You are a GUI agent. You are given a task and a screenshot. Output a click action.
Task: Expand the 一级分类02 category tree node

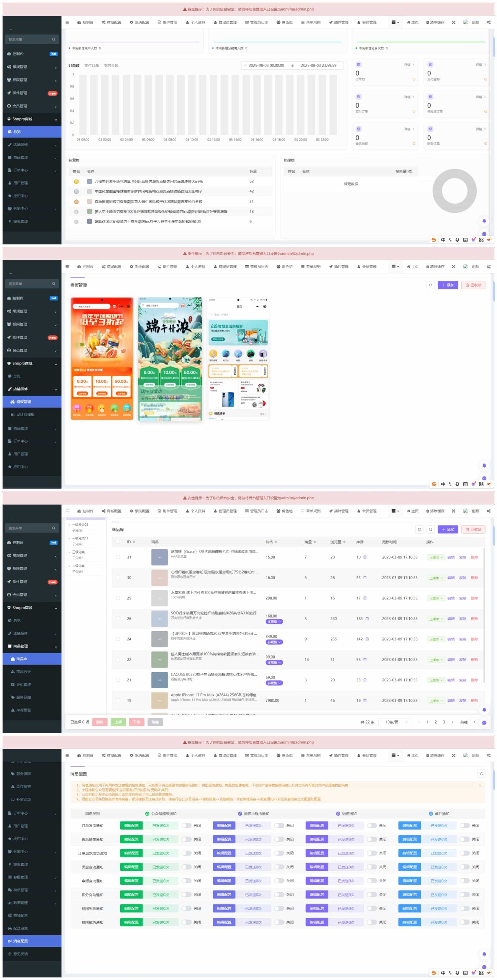(69, 524)
